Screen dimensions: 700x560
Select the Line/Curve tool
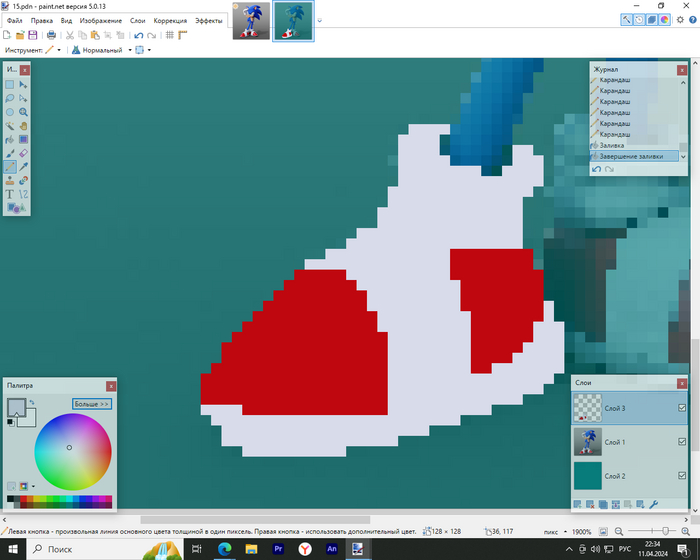[23, 194]
